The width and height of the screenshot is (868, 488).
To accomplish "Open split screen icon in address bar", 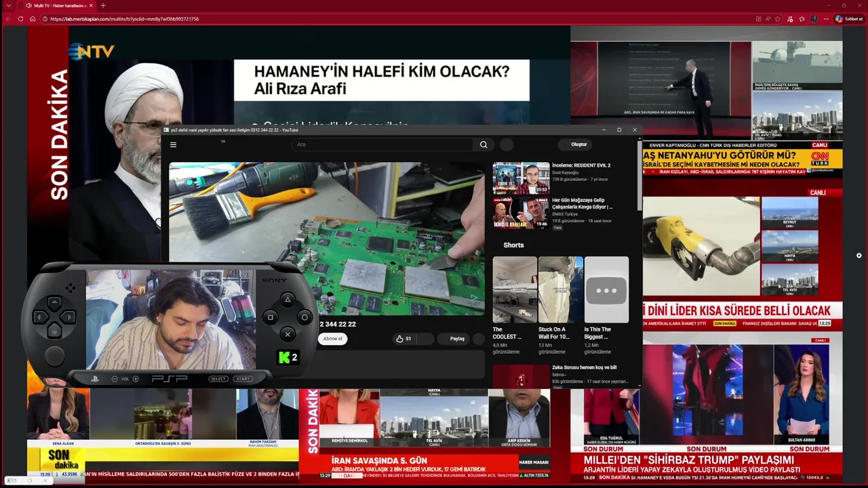I will point(758,19).
